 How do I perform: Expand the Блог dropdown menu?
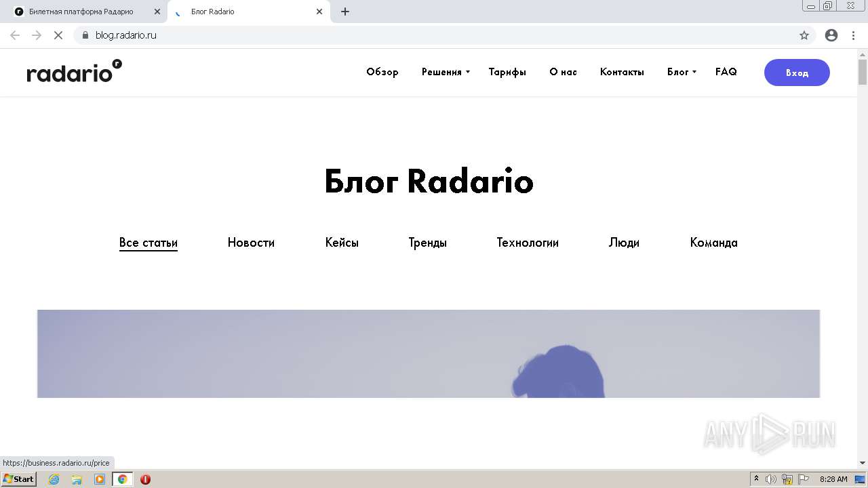pyautogui.click(x=682, y=72)
